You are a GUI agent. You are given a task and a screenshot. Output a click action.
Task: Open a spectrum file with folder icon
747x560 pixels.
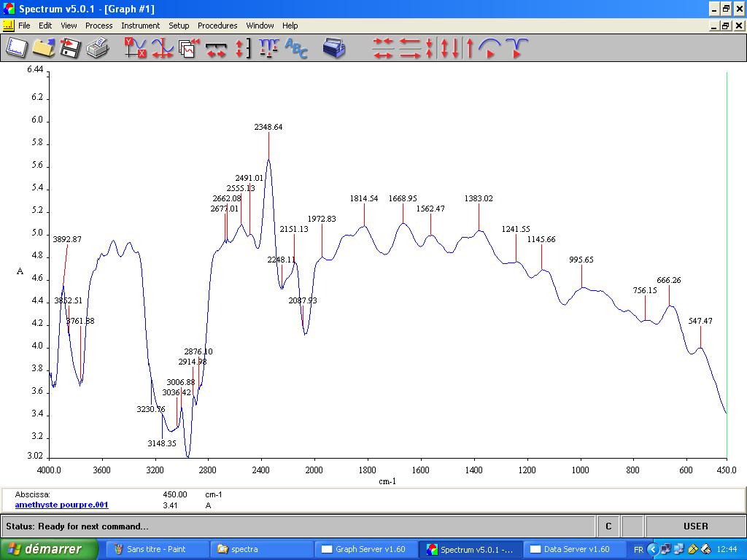[x=43, y=48]
